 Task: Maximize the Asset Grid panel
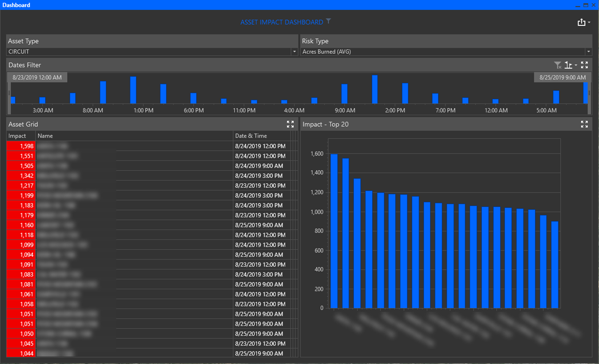coord(290,124)
